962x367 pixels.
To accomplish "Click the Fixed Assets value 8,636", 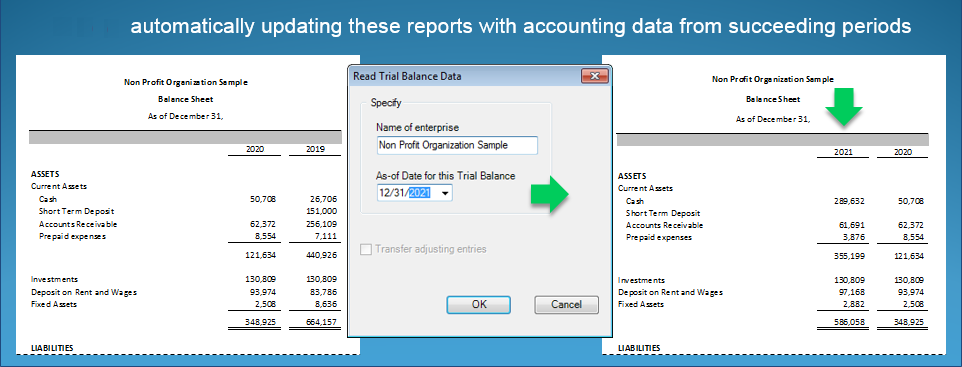I will (326, 304).
